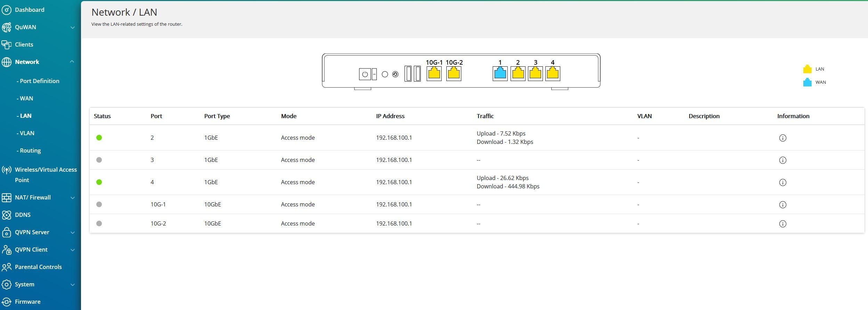This screenshot has height=310, width=868.
Task: Click the IP Address column header
Action: [x=390, y=116]
